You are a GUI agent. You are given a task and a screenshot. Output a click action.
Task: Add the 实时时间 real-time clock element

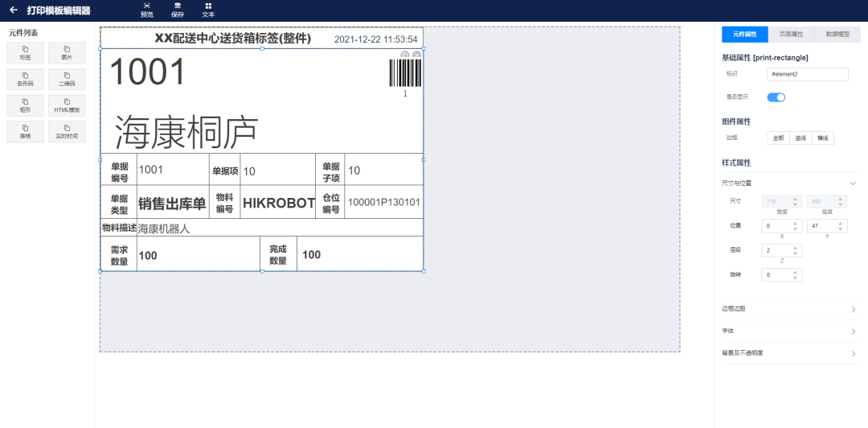click(x=67, y=131)
